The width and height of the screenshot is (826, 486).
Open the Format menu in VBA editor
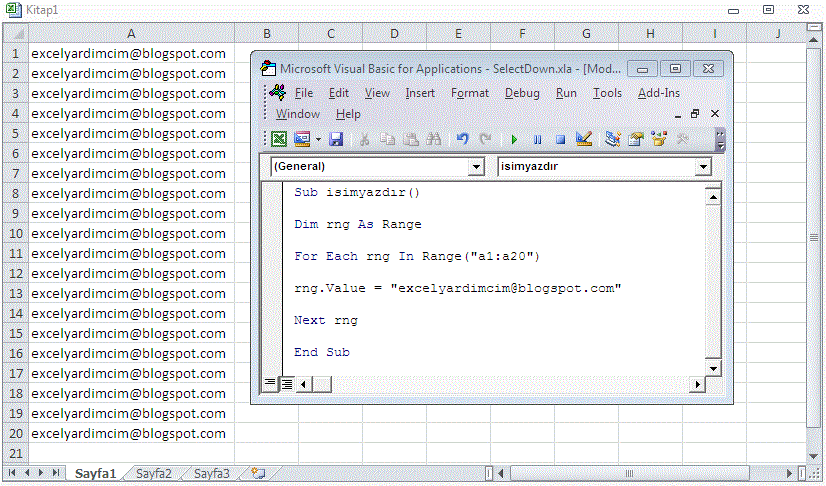point(470,93)
